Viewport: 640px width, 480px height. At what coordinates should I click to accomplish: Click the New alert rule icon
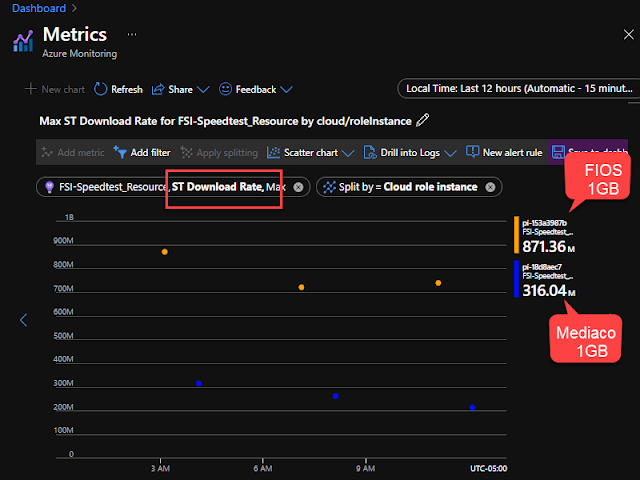(472, 152)
